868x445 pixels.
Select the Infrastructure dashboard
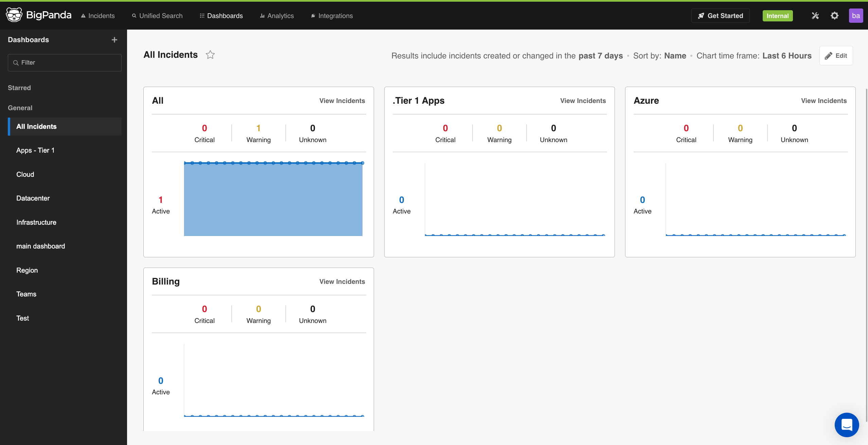(x=36, y=222)
